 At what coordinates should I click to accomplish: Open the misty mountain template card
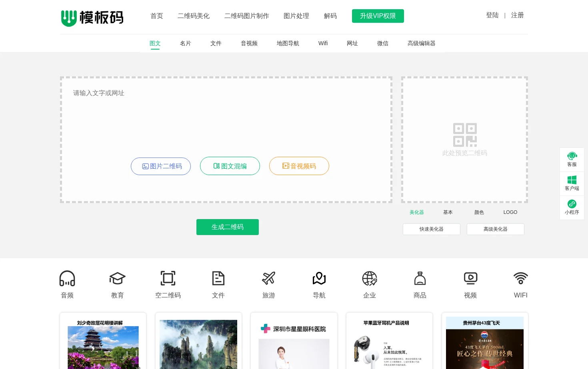click(x=198, y=341)
